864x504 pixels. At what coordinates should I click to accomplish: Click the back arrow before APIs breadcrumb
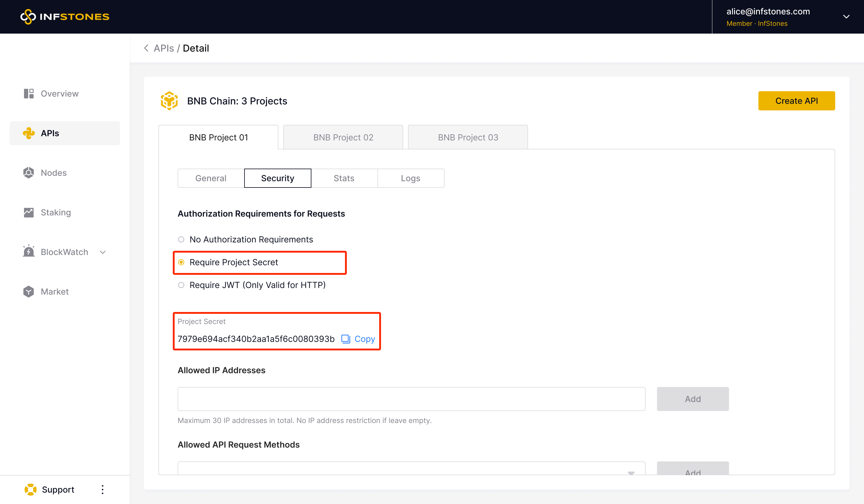[146, 48]
